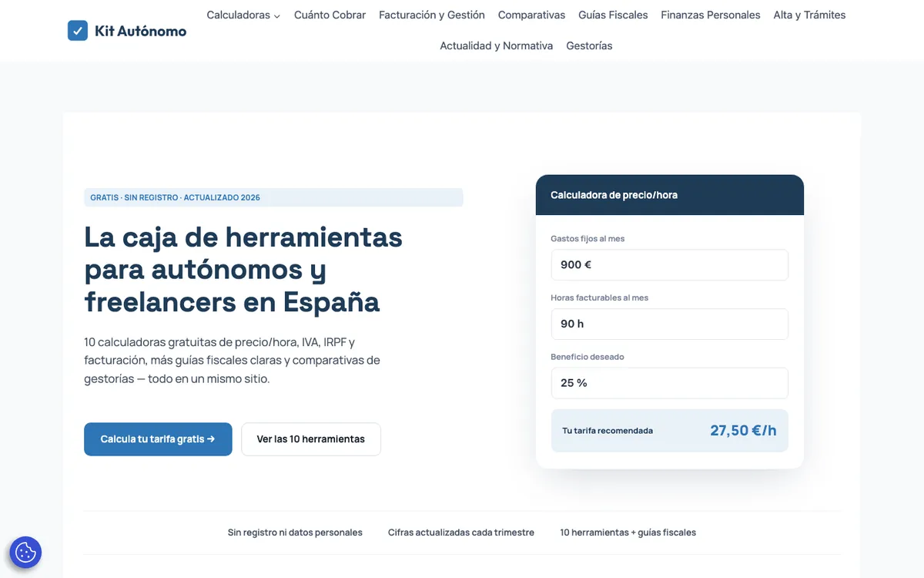Click the Kit Autónomo checkmark logo icon
The image size is (924, 578).
coord(78,31)
